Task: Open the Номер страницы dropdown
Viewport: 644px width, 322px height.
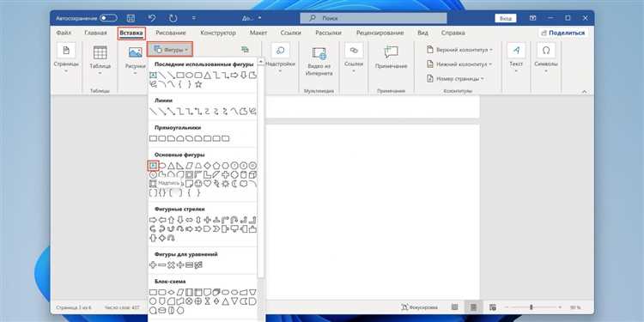Action: tap(455, 78)
